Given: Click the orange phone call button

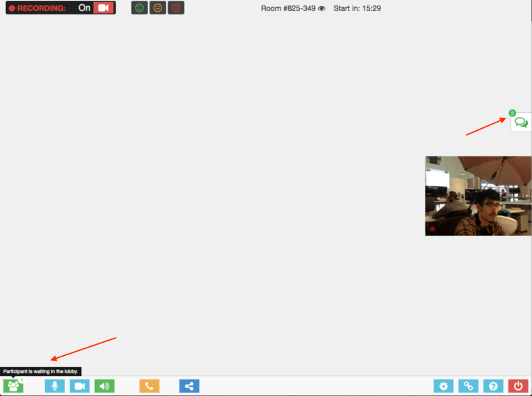Looking at the screenshot, I should tap(150, 386).
